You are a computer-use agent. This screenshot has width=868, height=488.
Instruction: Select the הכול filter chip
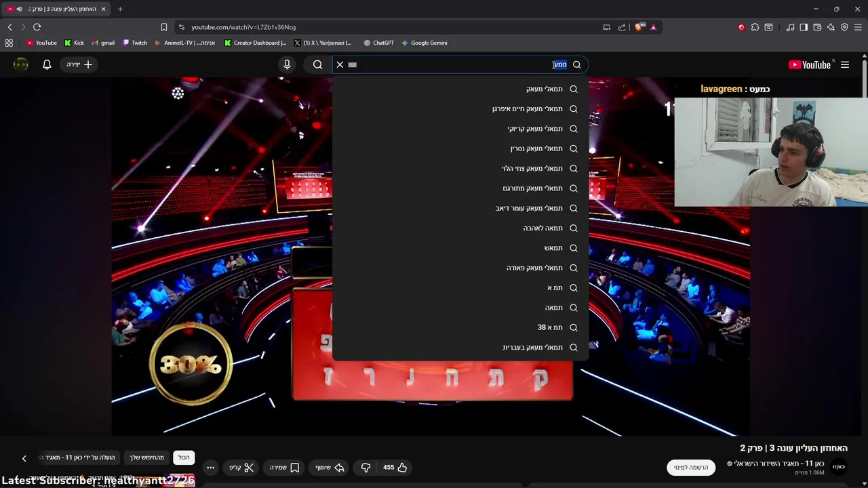tap(184, 457)
